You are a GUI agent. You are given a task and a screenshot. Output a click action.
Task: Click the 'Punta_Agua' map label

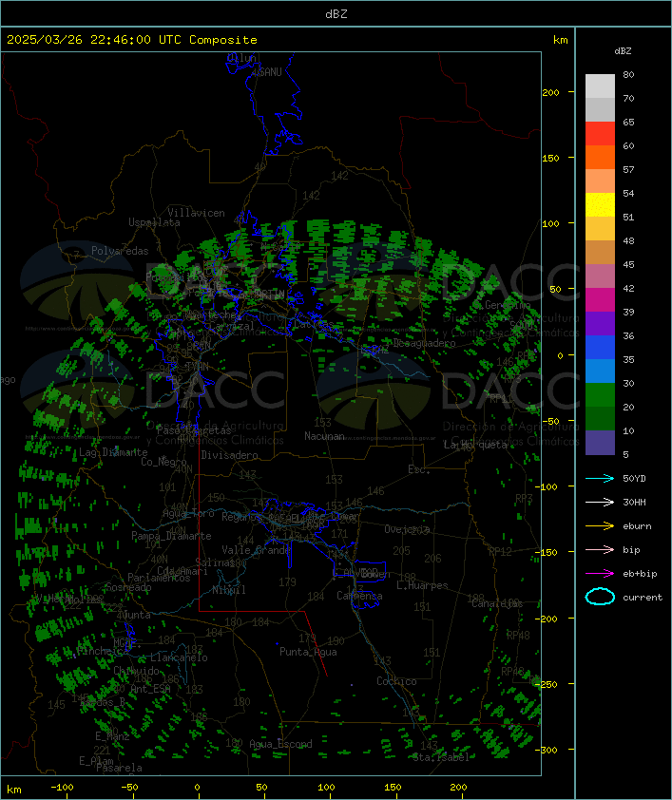308,652
